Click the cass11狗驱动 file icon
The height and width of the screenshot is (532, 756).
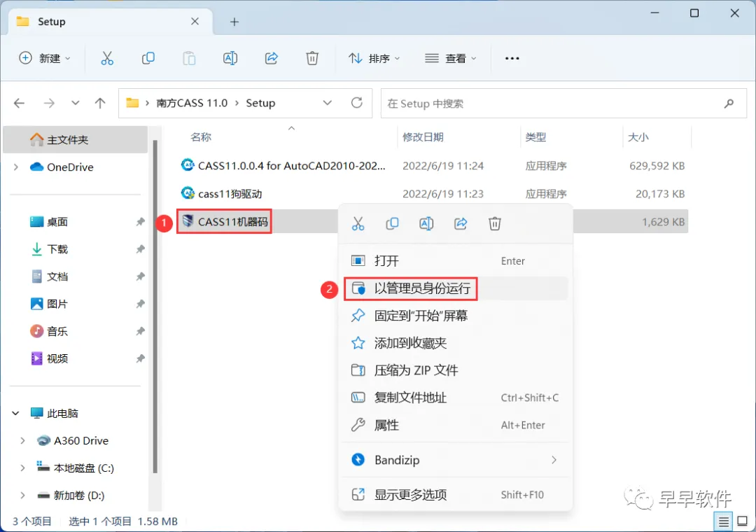[x=188, y=193]
